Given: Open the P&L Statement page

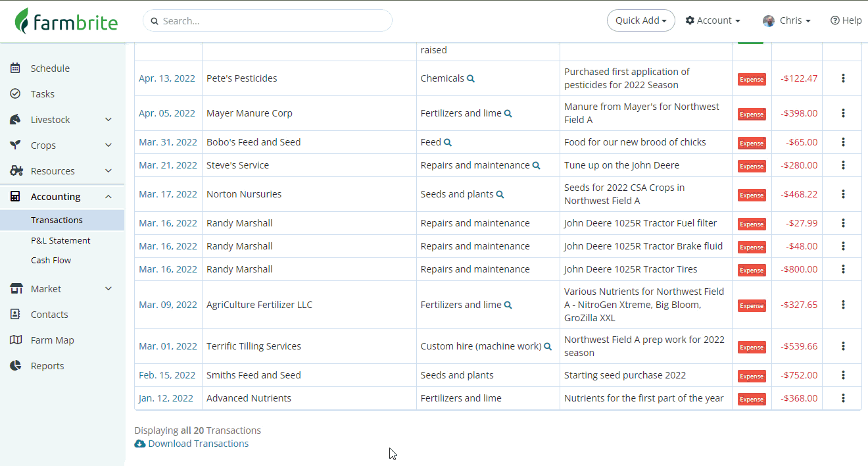Looking at the screenshot, I should [x=60, y=240].
